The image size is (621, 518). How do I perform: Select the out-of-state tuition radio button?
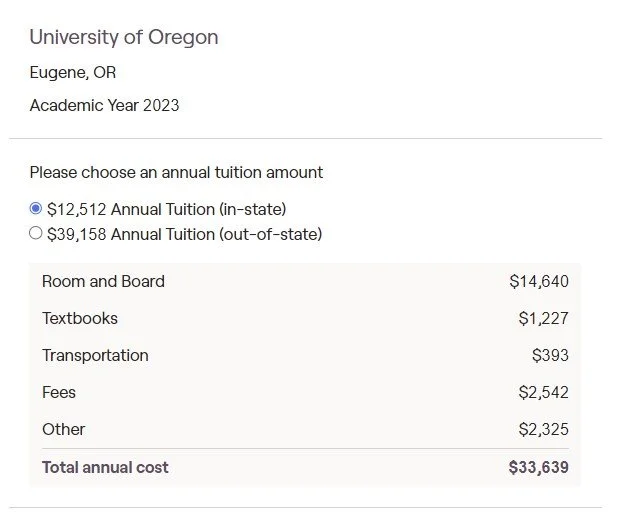coord(36,234)
